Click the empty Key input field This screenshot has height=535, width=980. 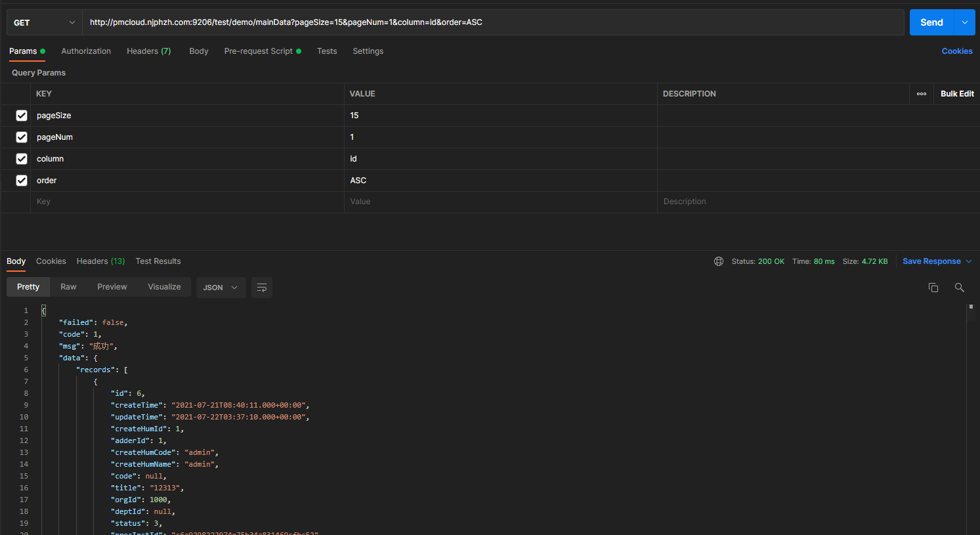(187, 202)
